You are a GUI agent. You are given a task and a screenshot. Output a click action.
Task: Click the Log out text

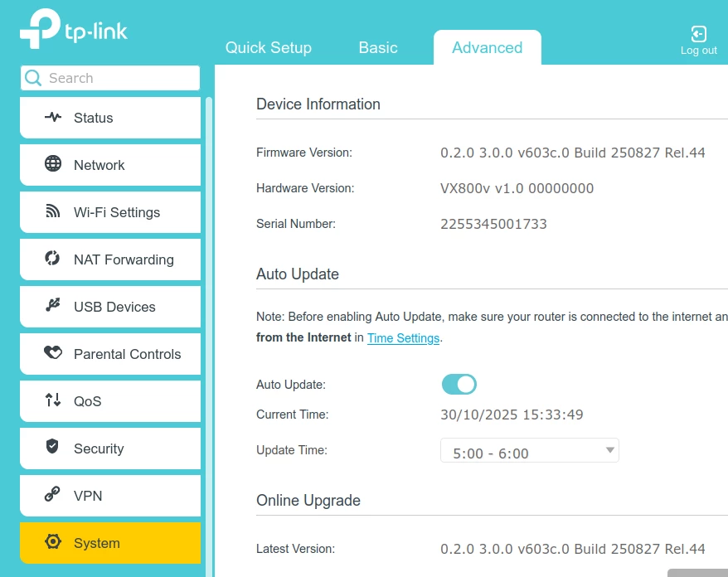point(699,50)
